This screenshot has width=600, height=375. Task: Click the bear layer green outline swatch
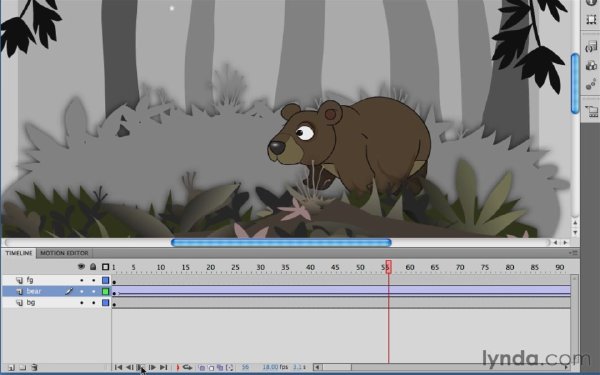pos(106,292)
